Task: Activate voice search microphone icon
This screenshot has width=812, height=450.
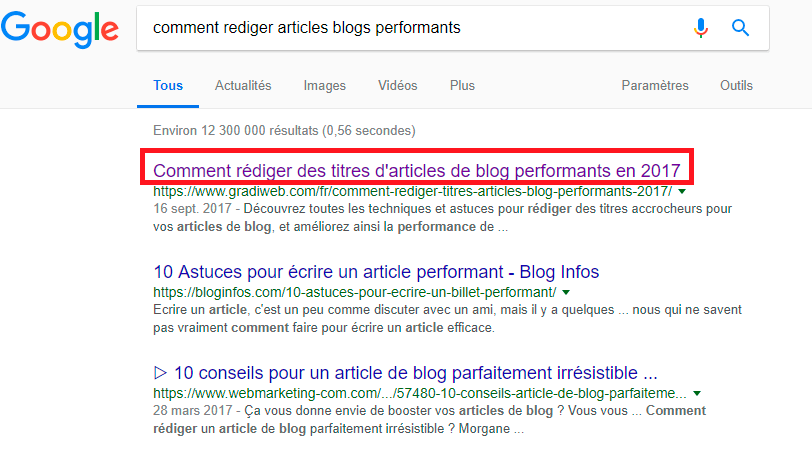Action: [701, 28]
